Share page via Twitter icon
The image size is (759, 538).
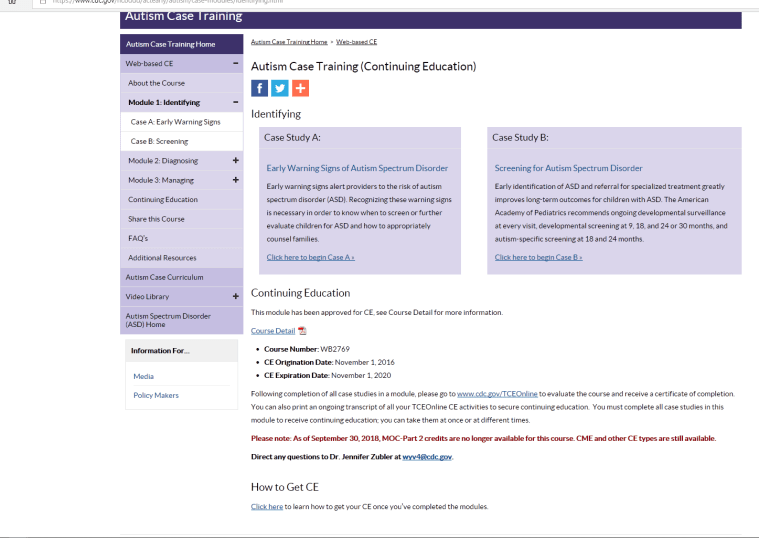point(279,88)
